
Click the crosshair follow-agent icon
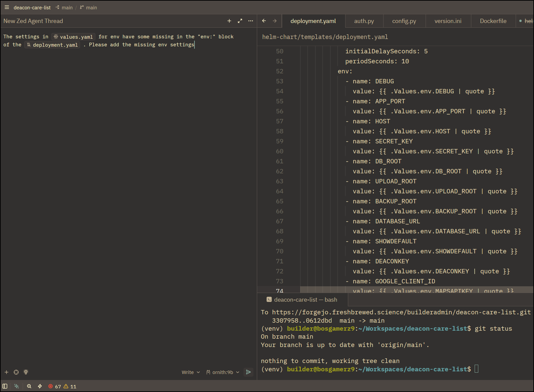click(x=16, y=372)
